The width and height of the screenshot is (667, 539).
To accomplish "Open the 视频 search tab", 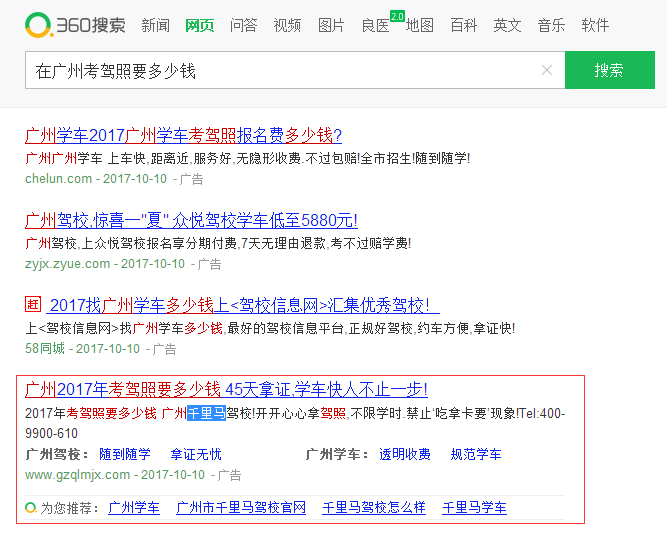I will [287, 25].
